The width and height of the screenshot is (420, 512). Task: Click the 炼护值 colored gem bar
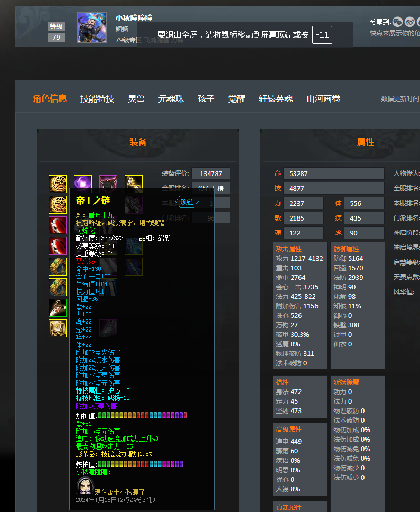141,464
